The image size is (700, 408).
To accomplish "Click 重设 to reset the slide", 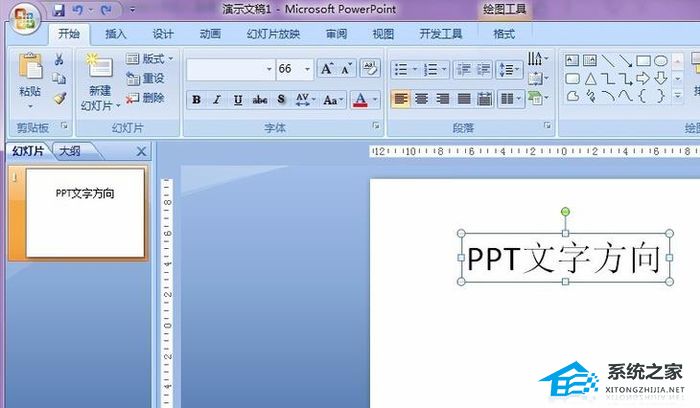I will click(x=146, y=79).
